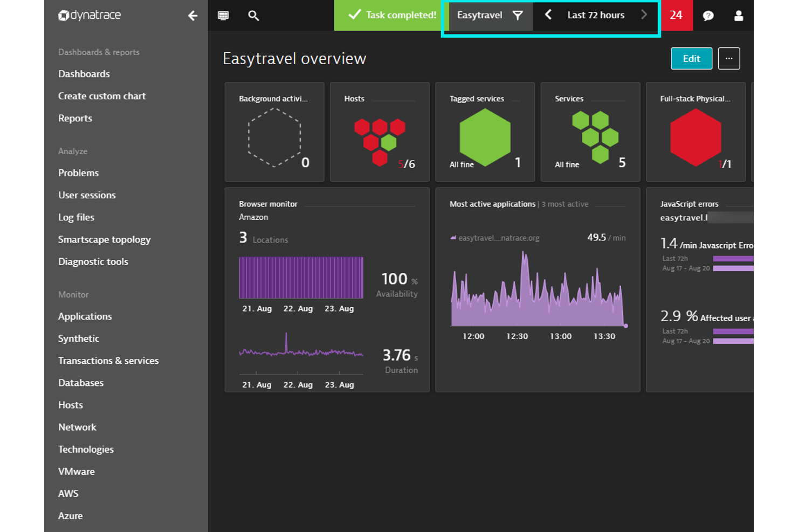
Task: Open the global search magnifier
Action: pos(253,16)
